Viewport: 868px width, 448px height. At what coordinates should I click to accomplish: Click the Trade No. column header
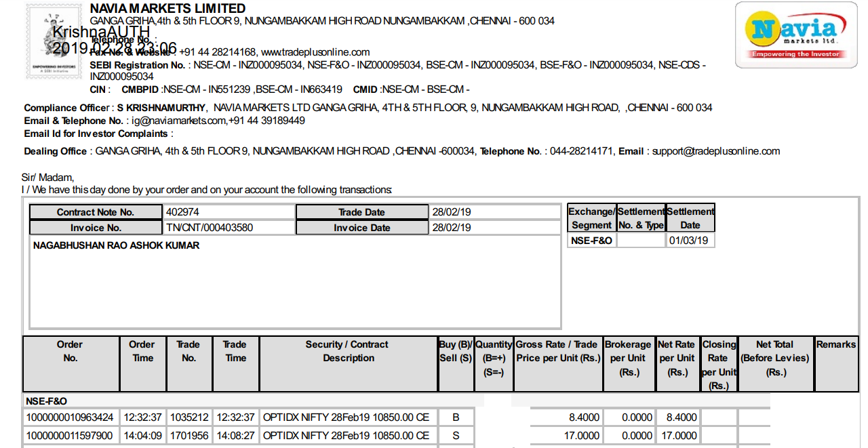(189, 364)
